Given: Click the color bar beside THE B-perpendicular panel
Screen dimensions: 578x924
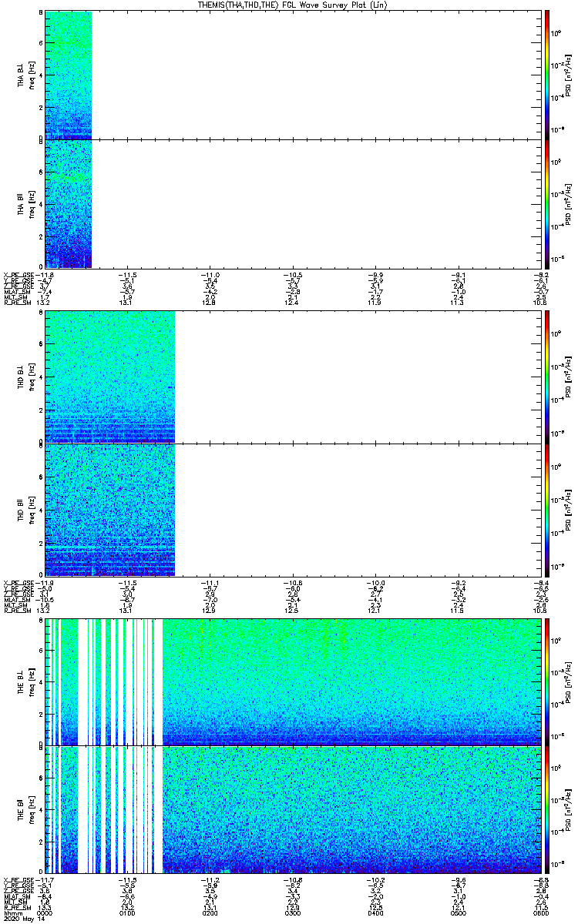Looking at the screenshot, I should pyautogui.click(x=547, y=681).
